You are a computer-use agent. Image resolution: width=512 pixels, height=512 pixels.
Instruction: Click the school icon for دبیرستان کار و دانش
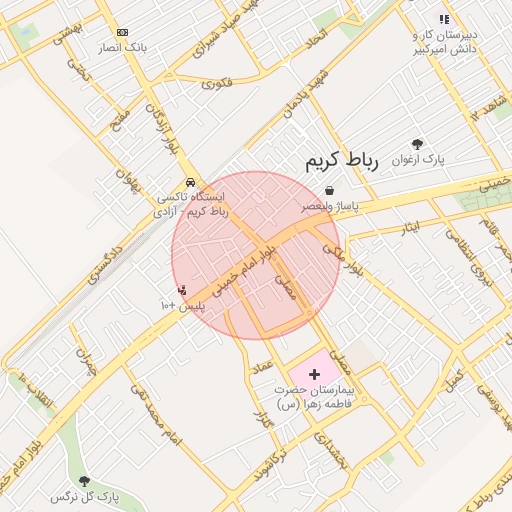[444, 19]
